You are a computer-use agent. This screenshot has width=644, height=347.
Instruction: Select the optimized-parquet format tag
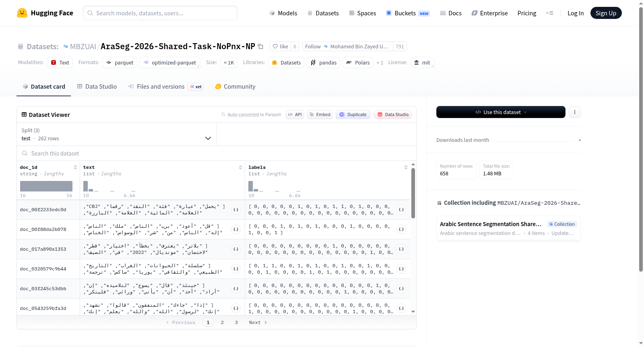pos(170,62)
